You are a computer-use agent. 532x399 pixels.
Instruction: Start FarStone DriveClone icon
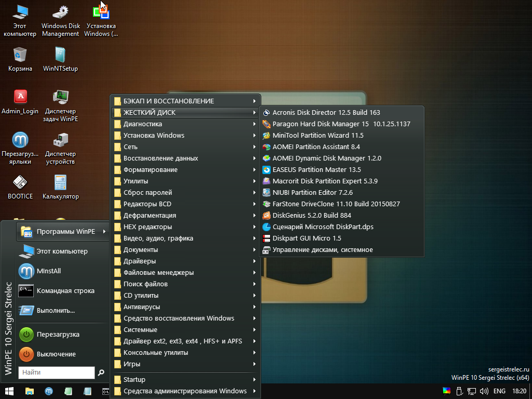(267, 204)
